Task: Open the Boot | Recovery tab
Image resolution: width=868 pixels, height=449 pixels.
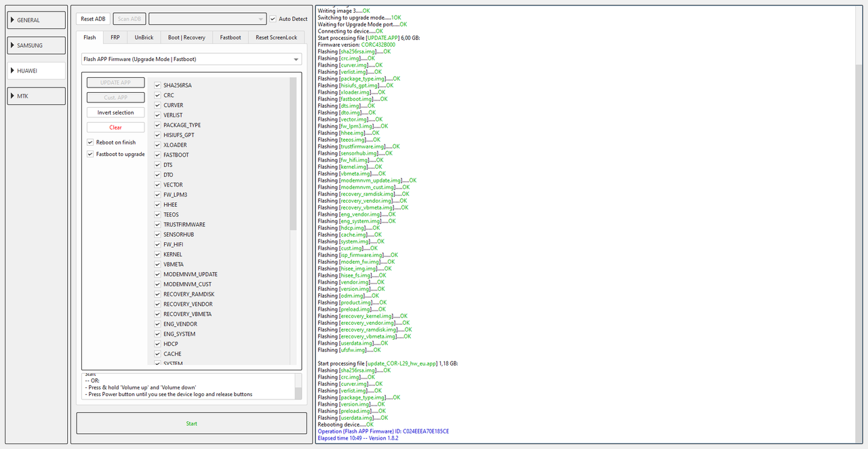Action: 186,37
